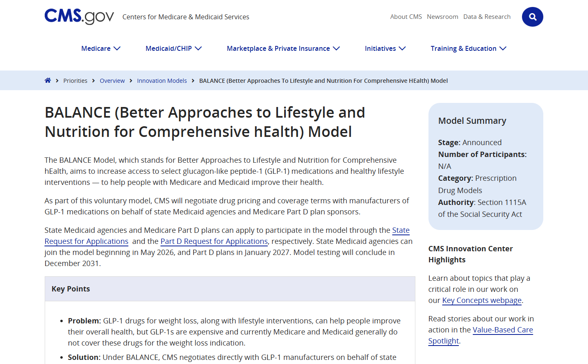588x364 pixels.
Task: Click the 'Problem:' bullet label
Action: 84,321
